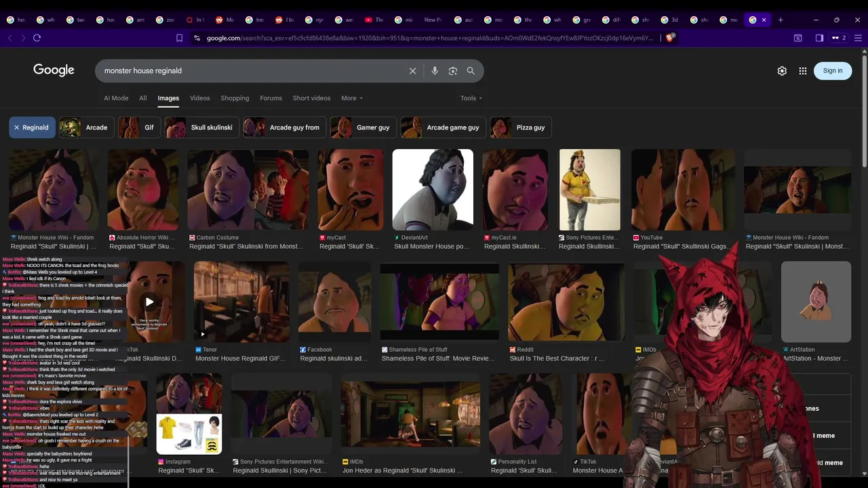
Task: Switch to the Videos tab
Action: 200,98
